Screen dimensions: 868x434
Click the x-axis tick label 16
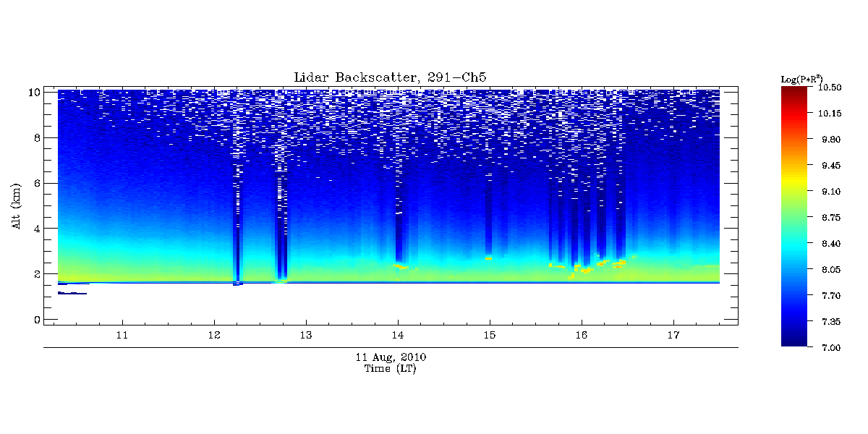point(582,336)
